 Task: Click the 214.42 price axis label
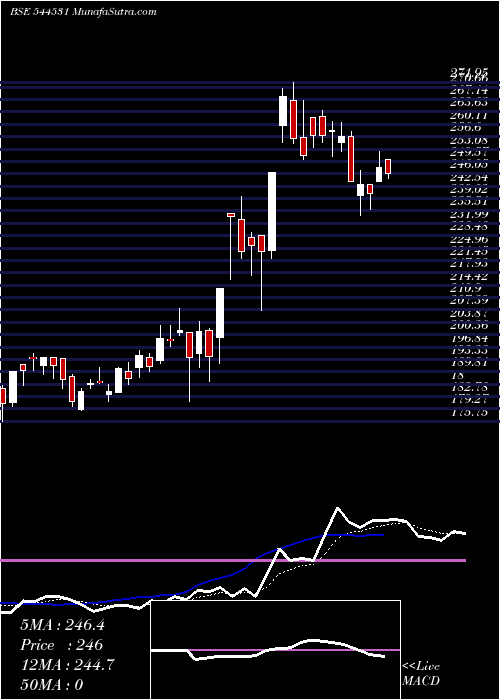point(469,277)
